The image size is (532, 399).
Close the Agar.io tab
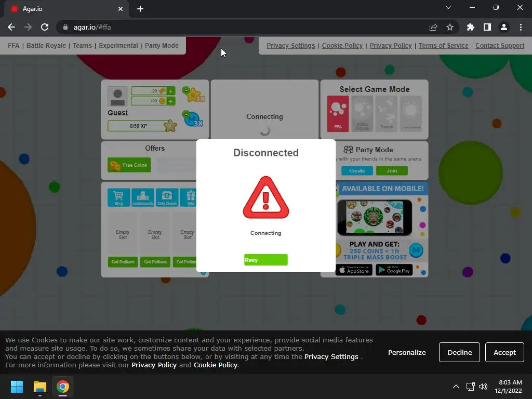pos(121,9)
